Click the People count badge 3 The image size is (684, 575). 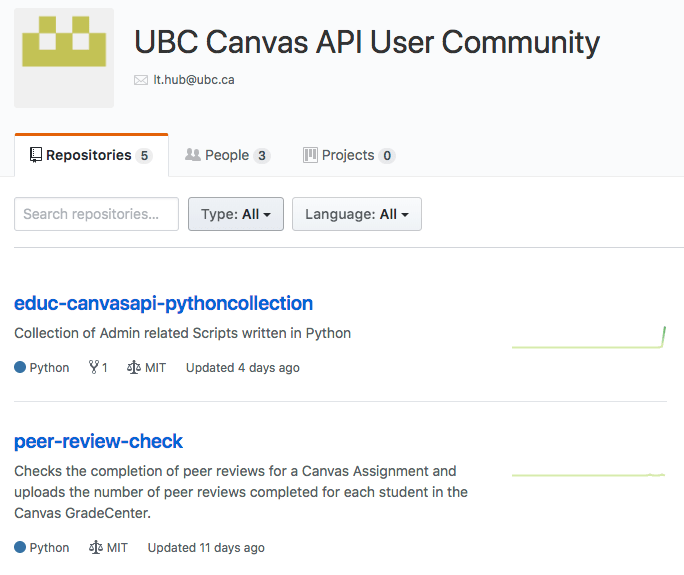tap(262, 156)
